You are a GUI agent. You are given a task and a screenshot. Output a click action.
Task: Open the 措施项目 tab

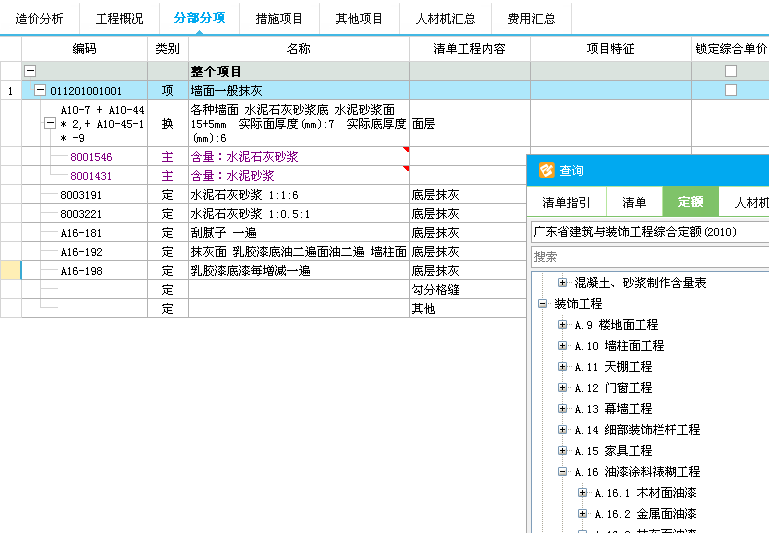point(279,19)
